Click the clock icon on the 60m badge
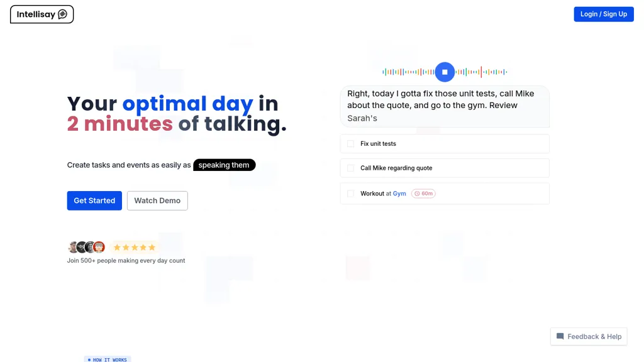 [x=417, y=194]
